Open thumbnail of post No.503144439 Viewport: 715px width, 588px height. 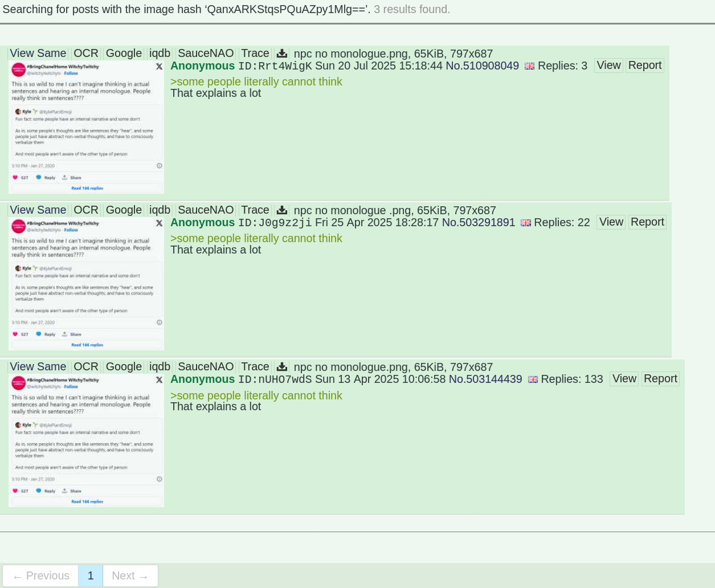coord(86,441)
